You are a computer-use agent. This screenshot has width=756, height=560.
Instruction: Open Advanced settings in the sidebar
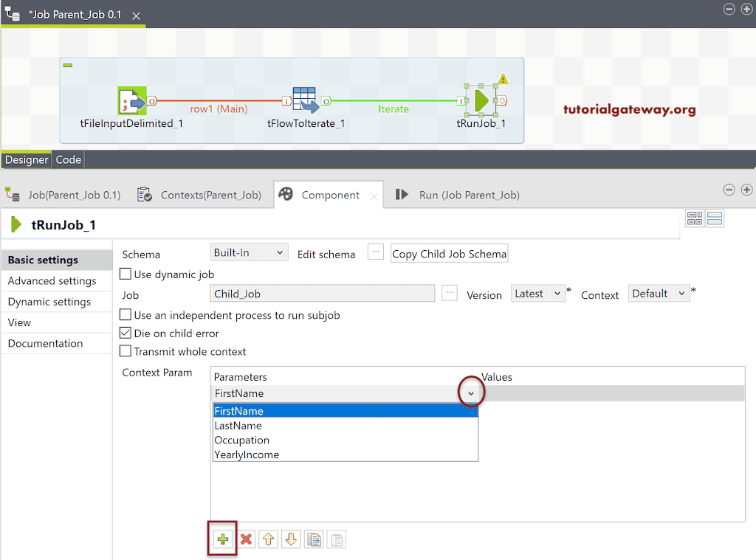pyautogui.click(x=52, y=280)
